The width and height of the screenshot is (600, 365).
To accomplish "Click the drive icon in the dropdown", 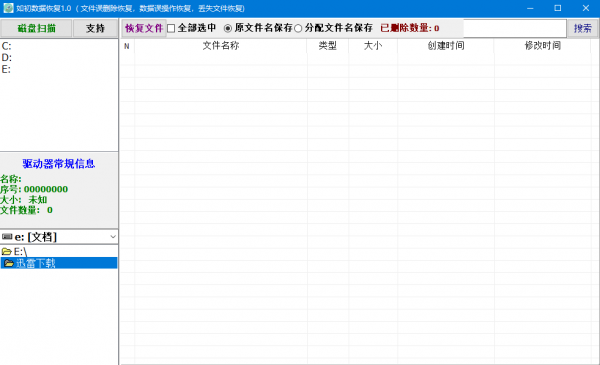I will (7, 237).
